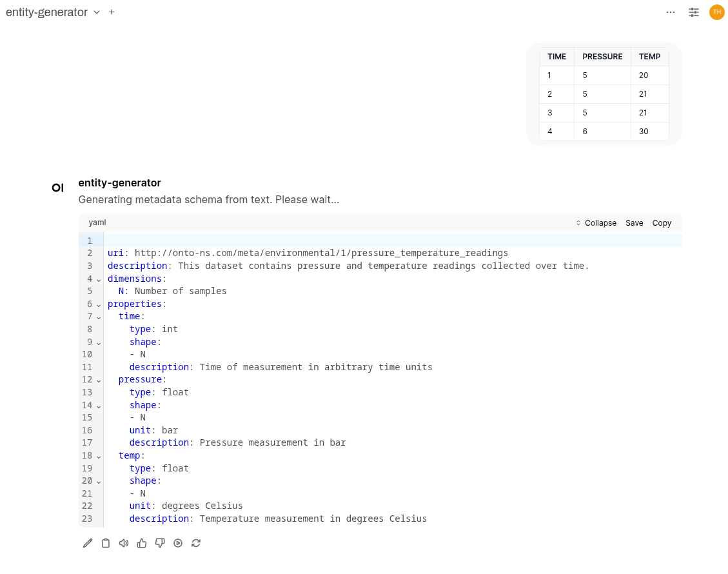This screenshot has width=728, height=574.
Task: Open settings using the sliders icon
Action: click(693, 12)
